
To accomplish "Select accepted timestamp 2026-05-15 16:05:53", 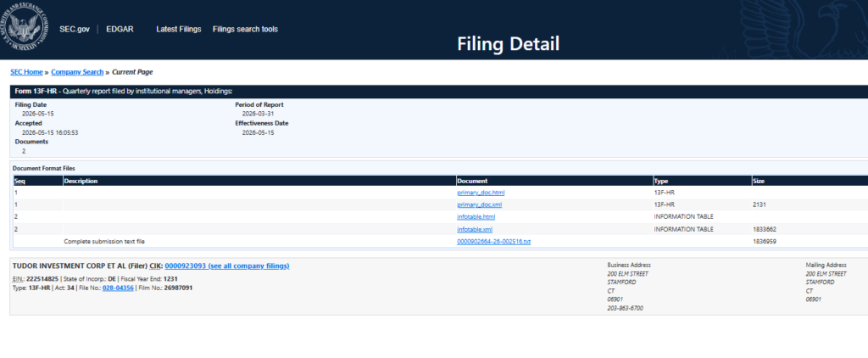I will tap(50, 133).
